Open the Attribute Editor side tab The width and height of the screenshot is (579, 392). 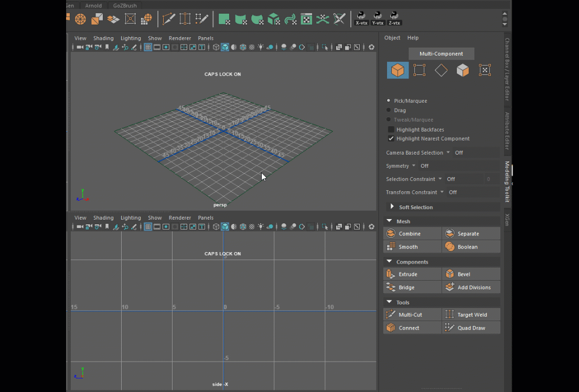pos(507,131)
